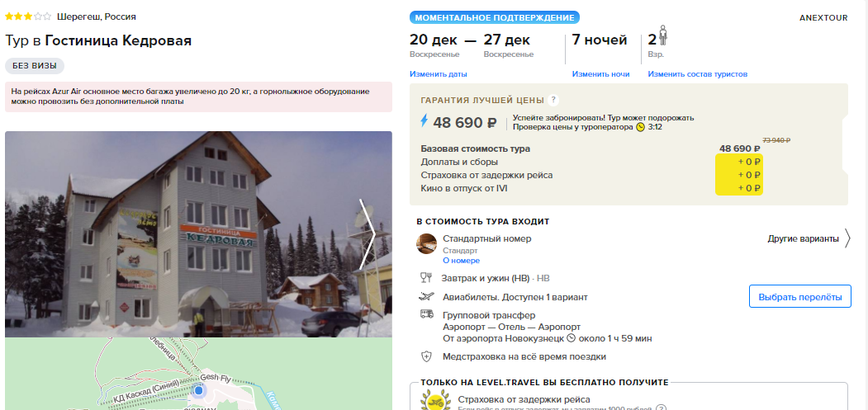Click the lightning bolt price icon
Screen dimensions: 868x410
tap(425, 121)
